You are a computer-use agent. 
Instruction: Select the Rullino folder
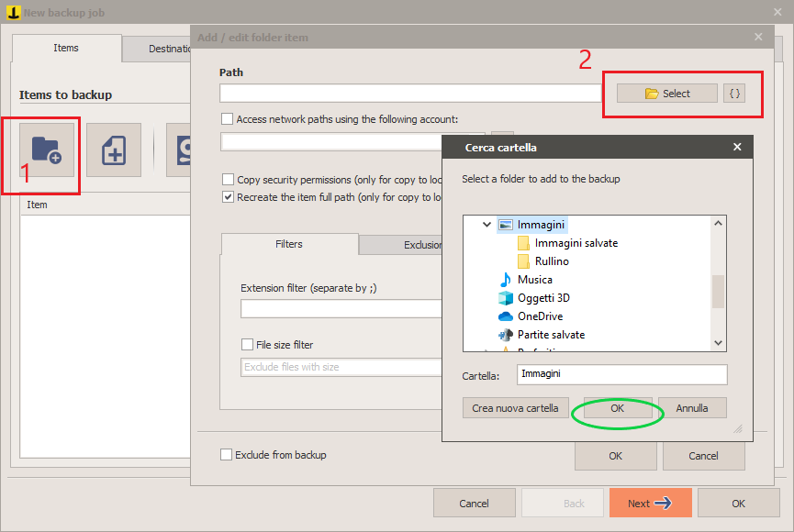tap(552, 261)
